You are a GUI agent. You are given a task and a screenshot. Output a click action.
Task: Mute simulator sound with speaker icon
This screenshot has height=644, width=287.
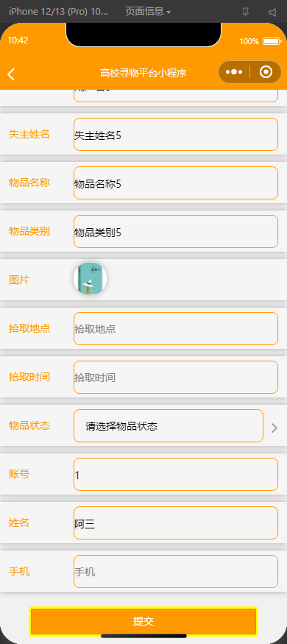[x=272, y=13]
